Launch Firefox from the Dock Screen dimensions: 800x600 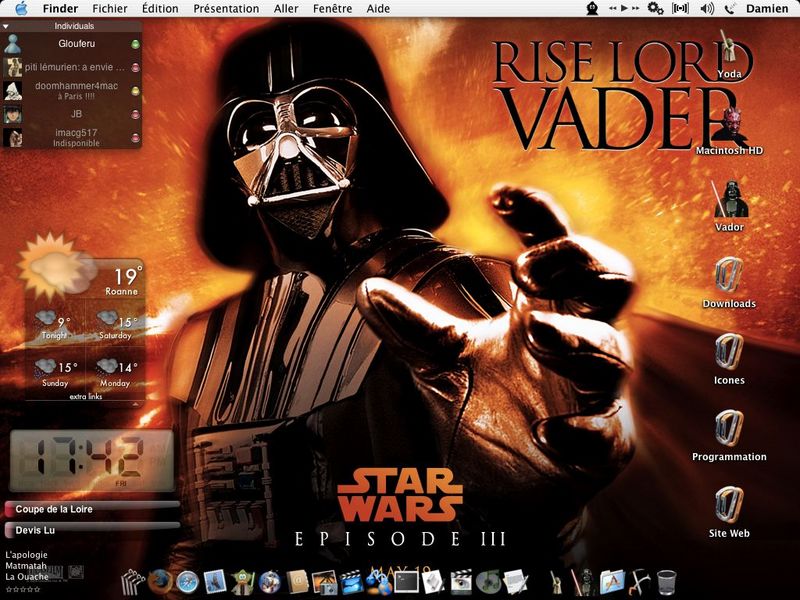(x=160, y=582)
